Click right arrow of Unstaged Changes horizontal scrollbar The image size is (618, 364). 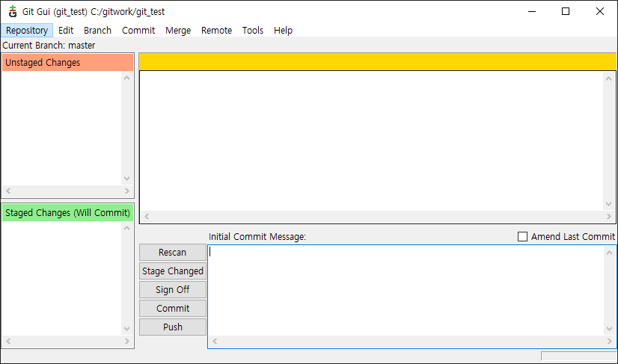tap(127, 191)
